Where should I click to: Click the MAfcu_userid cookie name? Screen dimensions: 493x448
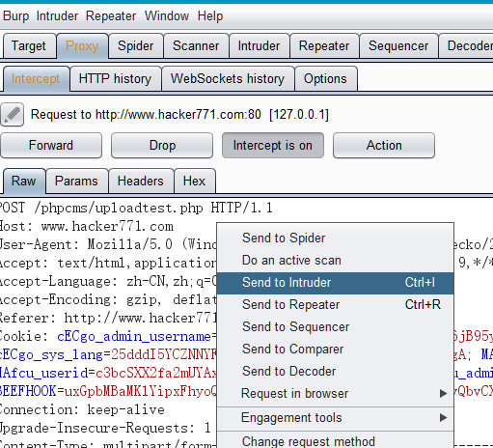click(43, 374)
